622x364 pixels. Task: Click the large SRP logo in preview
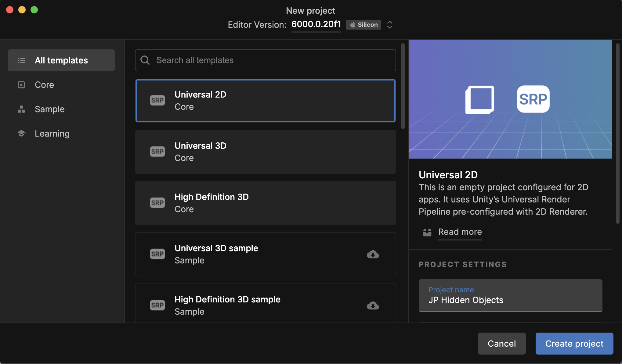click(533, 99)
